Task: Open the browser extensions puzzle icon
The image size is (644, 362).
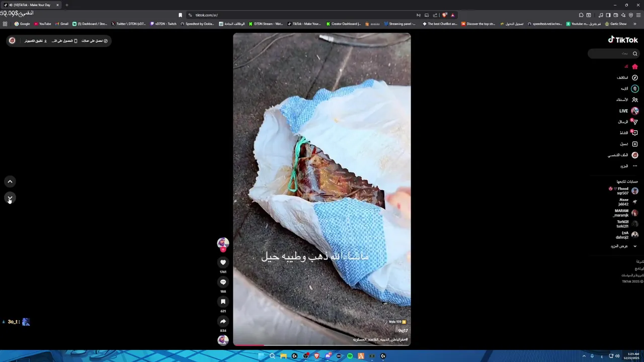Action: 581,15
